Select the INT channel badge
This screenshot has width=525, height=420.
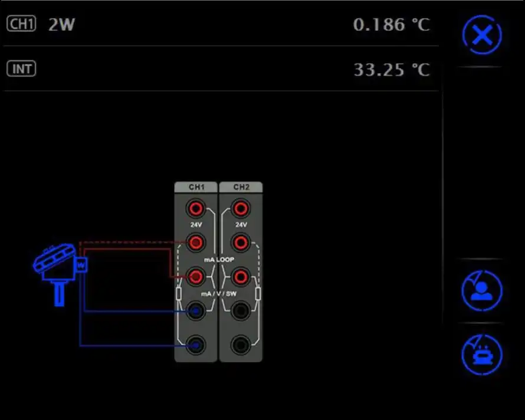[21, 68]
